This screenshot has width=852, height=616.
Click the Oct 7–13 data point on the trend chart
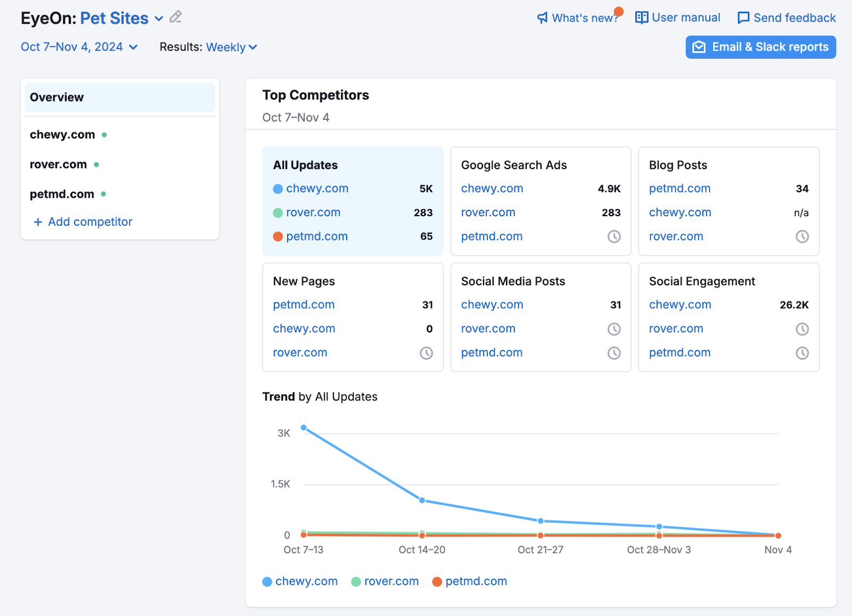point(304,427)
